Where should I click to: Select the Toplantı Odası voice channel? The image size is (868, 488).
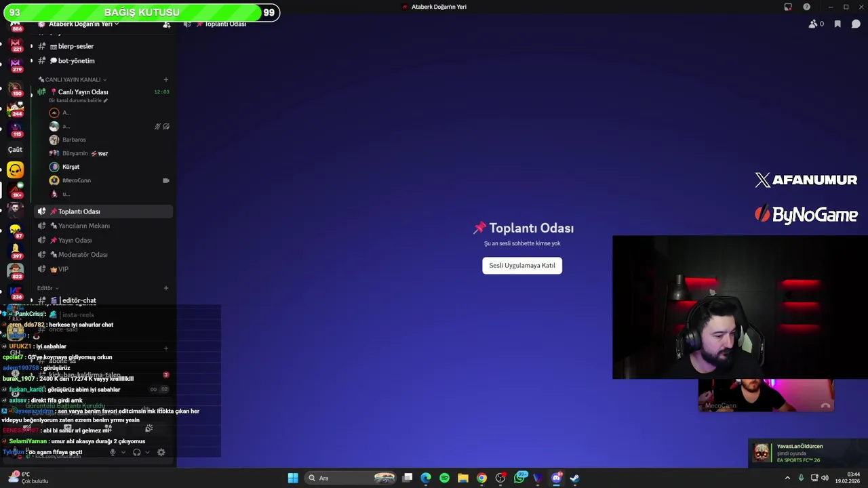[103, 211]
